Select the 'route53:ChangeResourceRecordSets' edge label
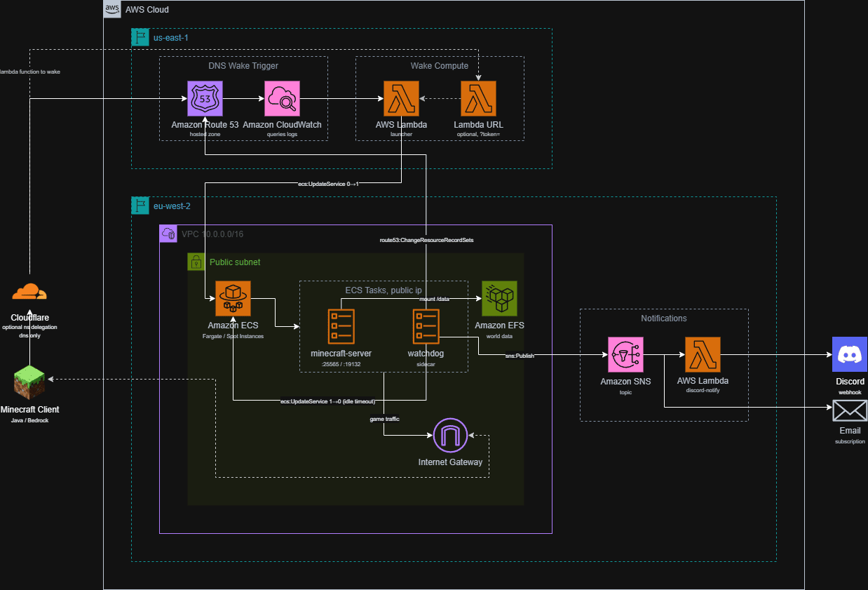Screen dimensions: 868x590 (426, 239)
